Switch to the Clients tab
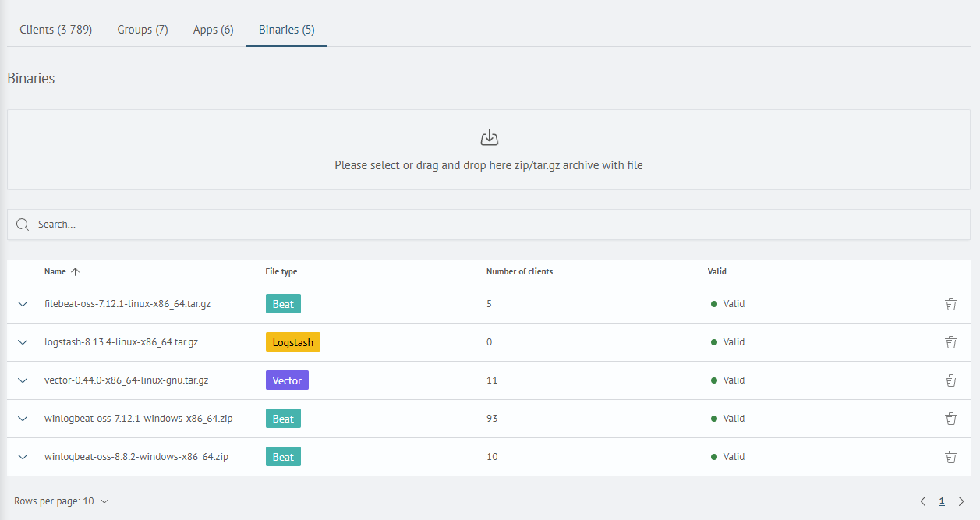Viewport: 980px width, 520px height. pyautogui.click(x=56, y=30)
